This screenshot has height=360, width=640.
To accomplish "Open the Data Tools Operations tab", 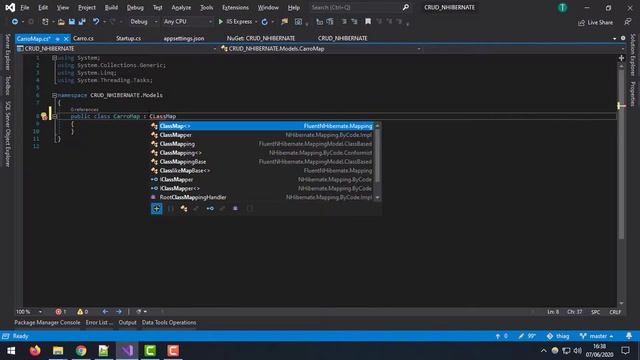I will (x=169, y=322).
